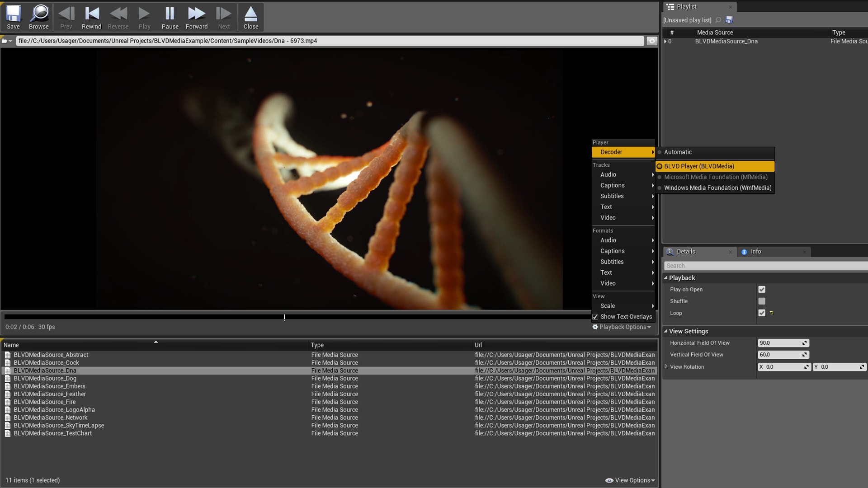868x488 pixels.
Task: Select BLVD Player (BLVDMedia) decoder
Action: point(715,166)
